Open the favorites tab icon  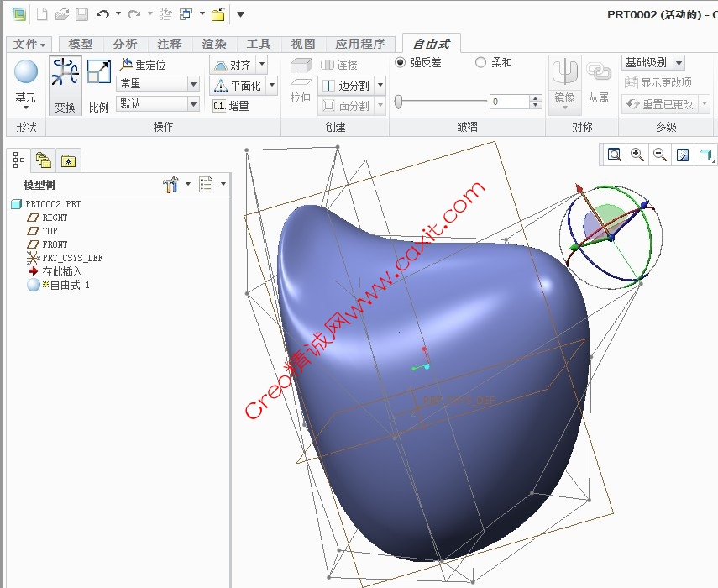pyautogui.click(x=69, y=160)
